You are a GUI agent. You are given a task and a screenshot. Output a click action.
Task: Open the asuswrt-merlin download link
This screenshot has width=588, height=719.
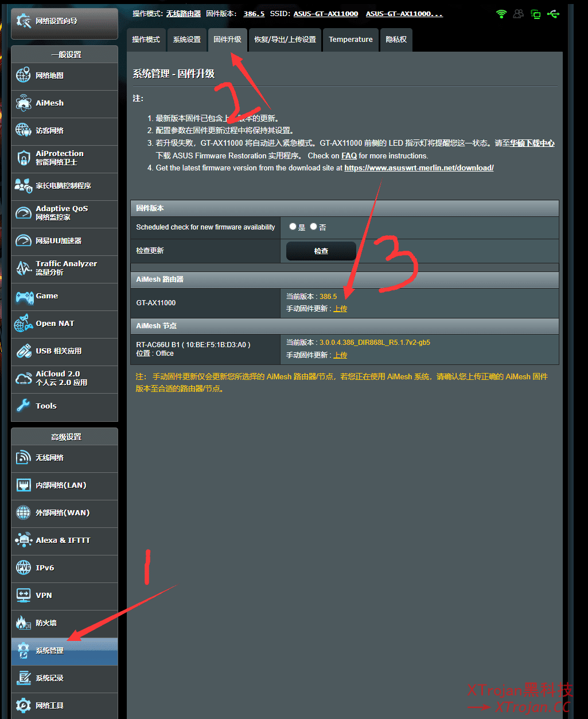pos(419,168)
